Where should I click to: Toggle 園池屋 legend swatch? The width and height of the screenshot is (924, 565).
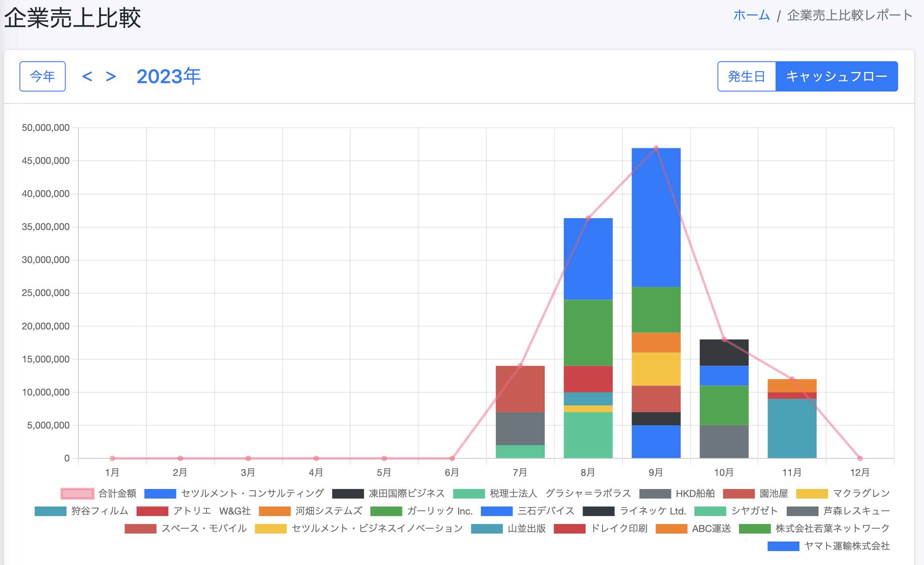pos(739,494)
